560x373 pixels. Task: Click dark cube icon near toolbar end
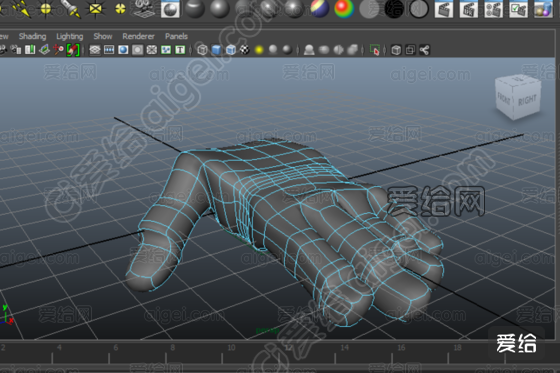(396, 50)
